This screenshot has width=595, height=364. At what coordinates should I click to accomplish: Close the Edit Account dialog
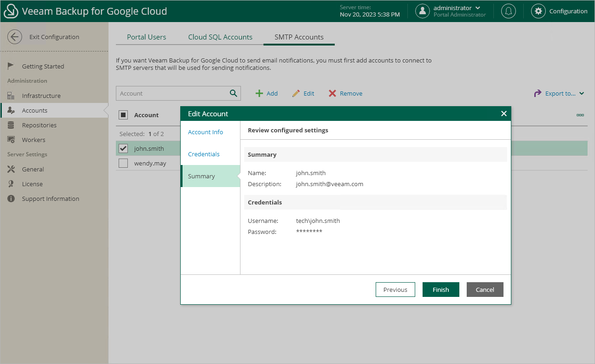(x=503, y=114)
